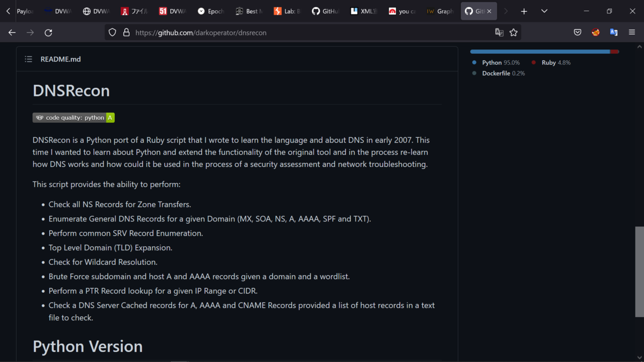
Task: Click 'Brute Force subdomain' list item
Action: [x=199, y=277]
